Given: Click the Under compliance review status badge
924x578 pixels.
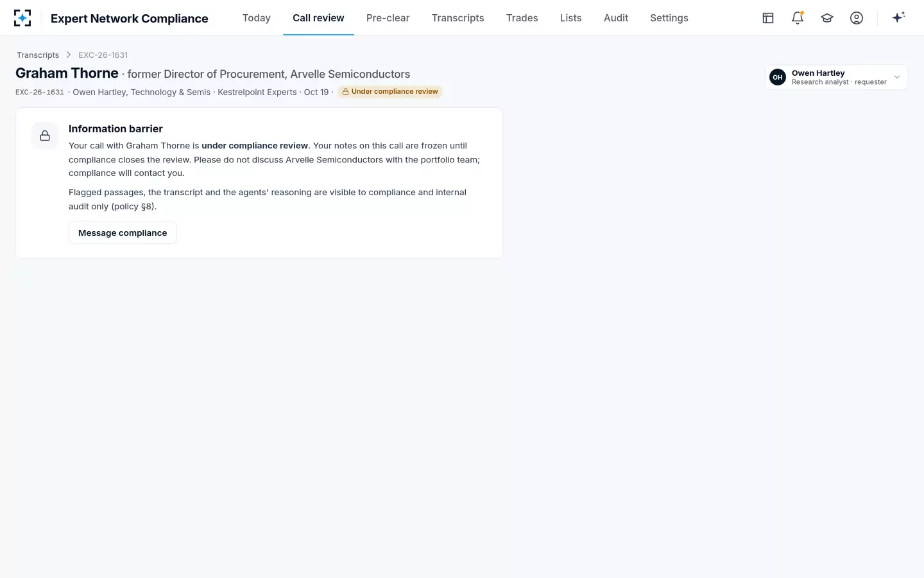Looking at the screenshot, I should click(390, 92).
